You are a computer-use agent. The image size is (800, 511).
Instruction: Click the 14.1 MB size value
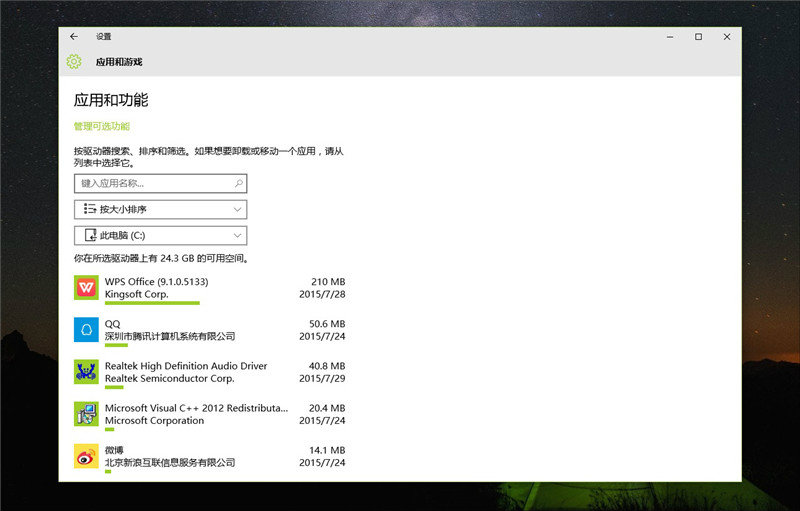coord(327,450)
